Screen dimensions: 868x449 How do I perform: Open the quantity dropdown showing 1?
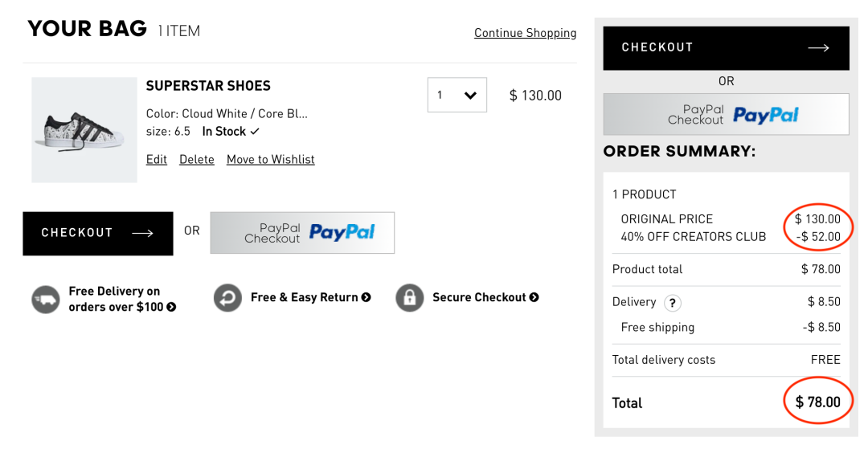pyautogui.click(x=457, y=95)
